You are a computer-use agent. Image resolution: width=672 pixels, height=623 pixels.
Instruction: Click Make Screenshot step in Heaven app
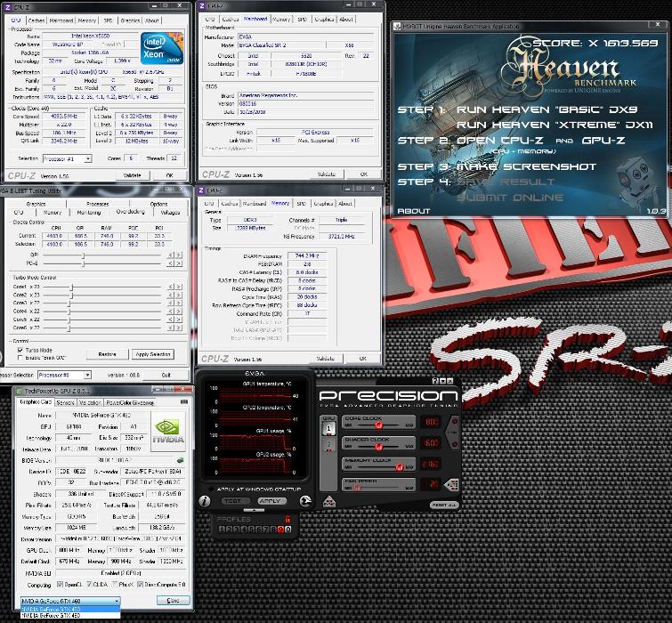[526, 166]
